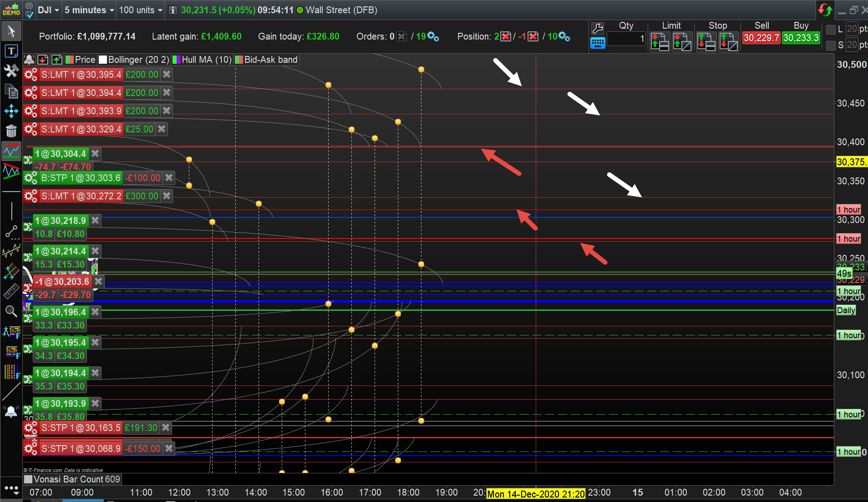Click the Price color swatch
The height and width of the screenshot is (502, 868).
click(70, 60)
